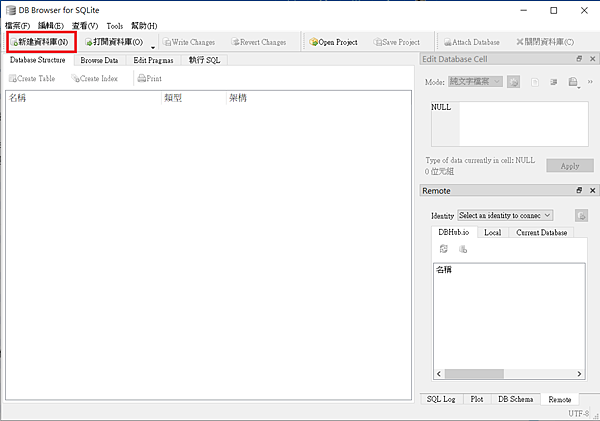Screen dimensions: 600x421
Task: Click the 類型 column header
Action: coord(194,98)
